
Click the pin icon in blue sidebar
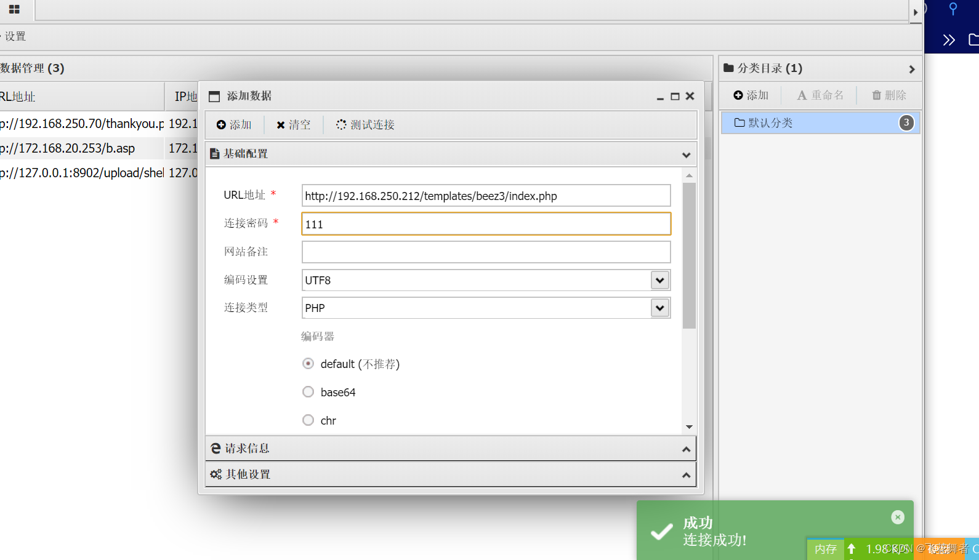tap(953, 9)
